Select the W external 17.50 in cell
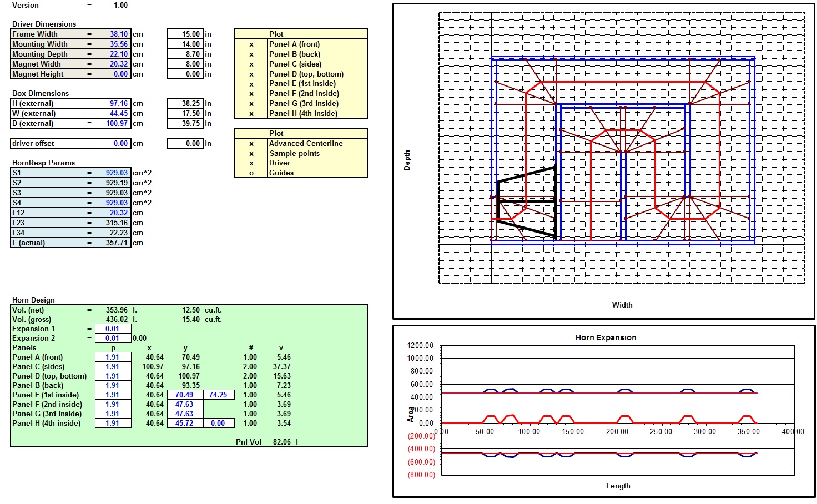The width and height of the screenshot is (817, 504). coord(185,113)
